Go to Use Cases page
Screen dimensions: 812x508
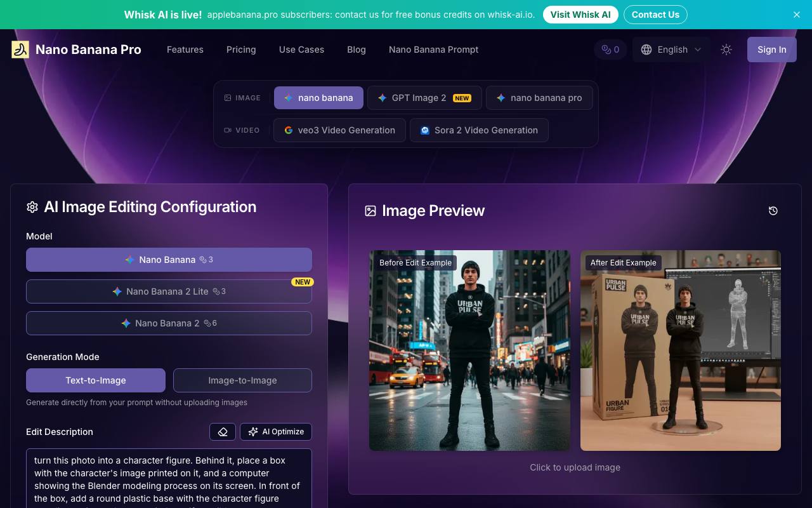click(x=301, y=50)
